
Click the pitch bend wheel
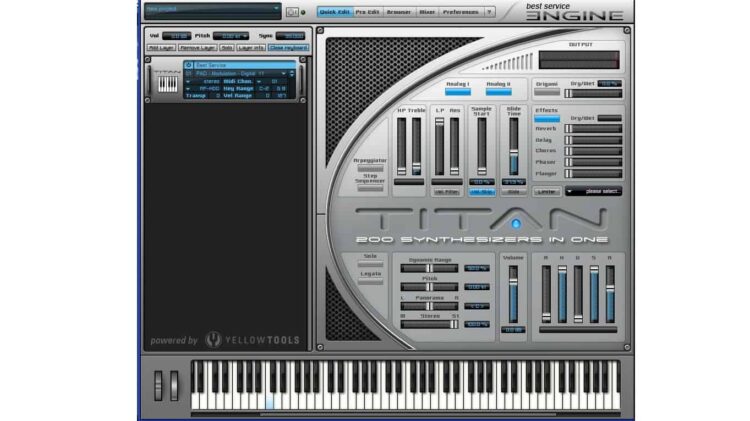(x=158, y=385)
